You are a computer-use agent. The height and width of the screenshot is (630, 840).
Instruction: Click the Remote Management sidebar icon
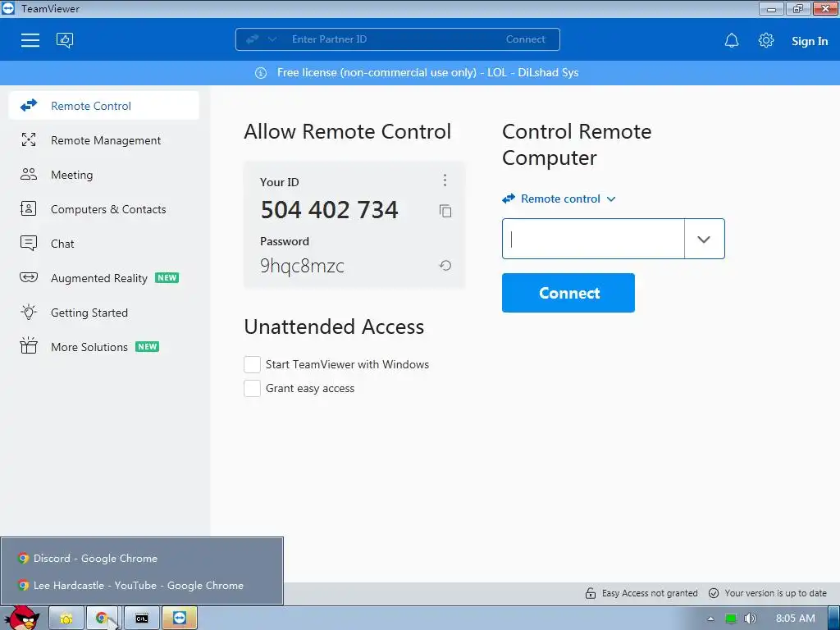click(x=29, y=139)
